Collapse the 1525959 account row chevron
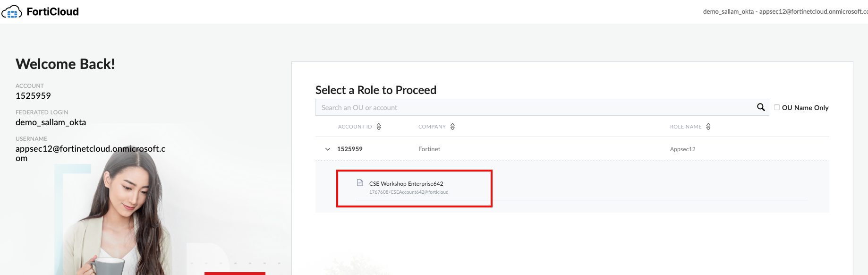 click(328, 149)
